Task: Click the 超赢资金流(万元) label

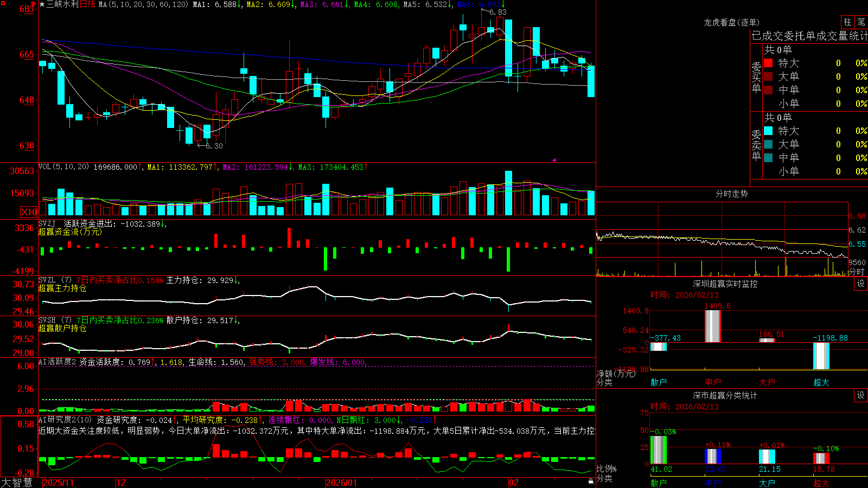Action: [x=70, y=232]
